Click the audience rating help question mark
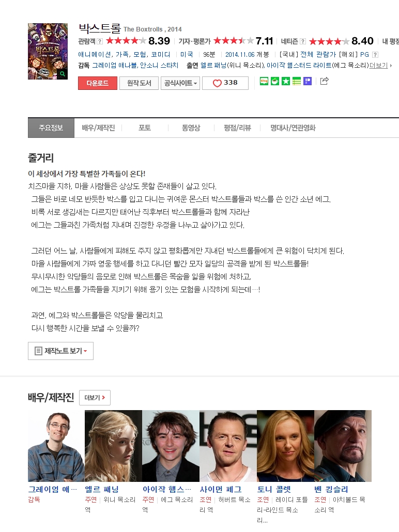Screen dimensions: 399x532 click(100, 41)
